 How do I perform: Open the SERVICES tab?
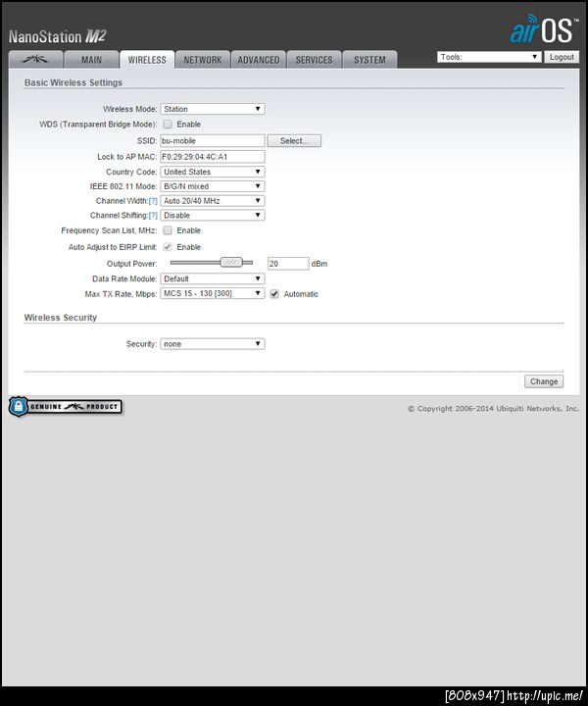[314, 60]
